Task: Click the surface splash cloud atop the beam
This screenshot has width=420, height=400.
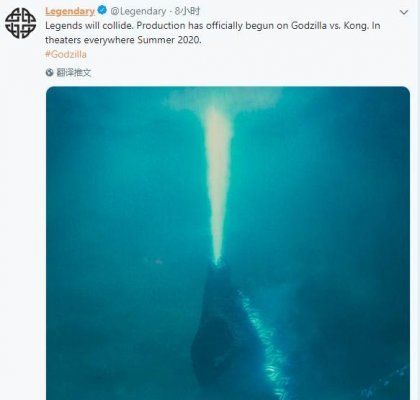Action: click(x=224, y=99)
